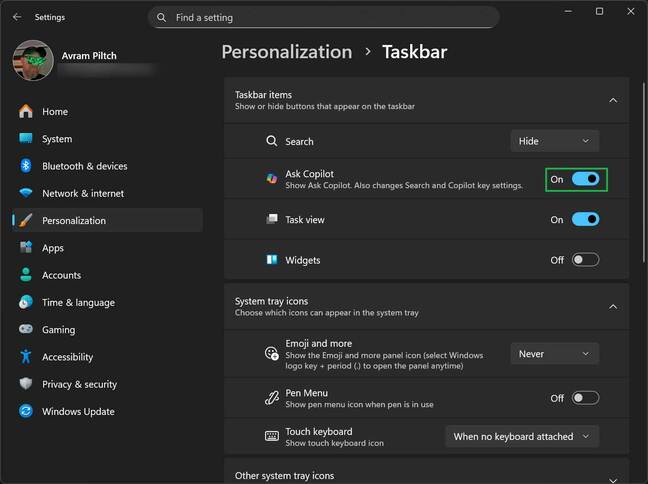The width and height of the screenshot is (648, 484).
Task: Click the colorful Copilot icon
Action: (x=272, y=179)
